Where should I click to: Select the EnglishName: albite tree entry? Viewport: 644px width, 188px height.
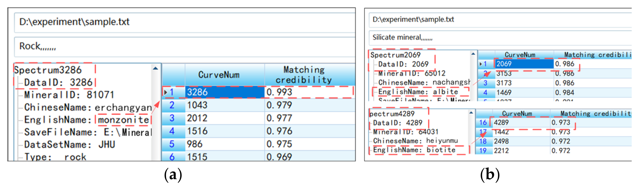click(418, 92)
